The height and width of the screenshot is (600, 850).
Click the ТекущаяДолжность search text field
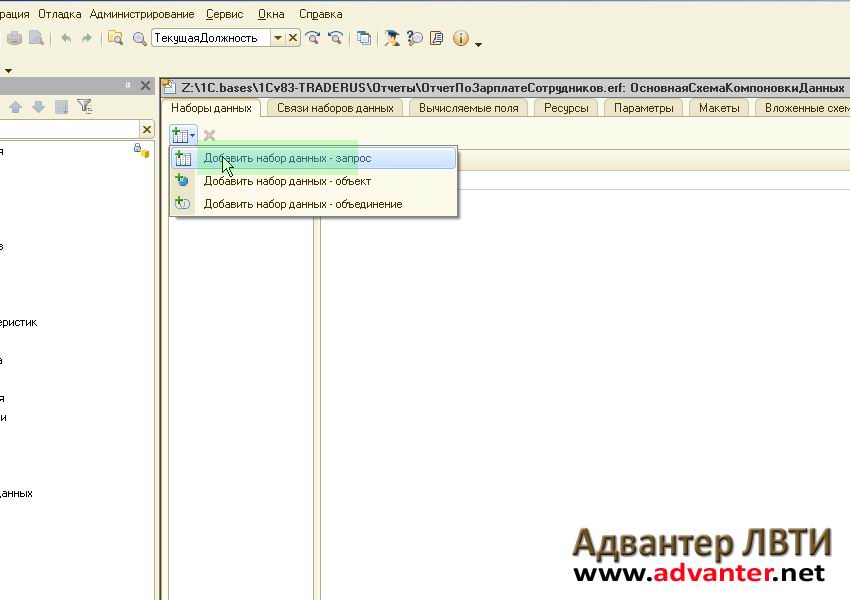click(x=210, y=38)
